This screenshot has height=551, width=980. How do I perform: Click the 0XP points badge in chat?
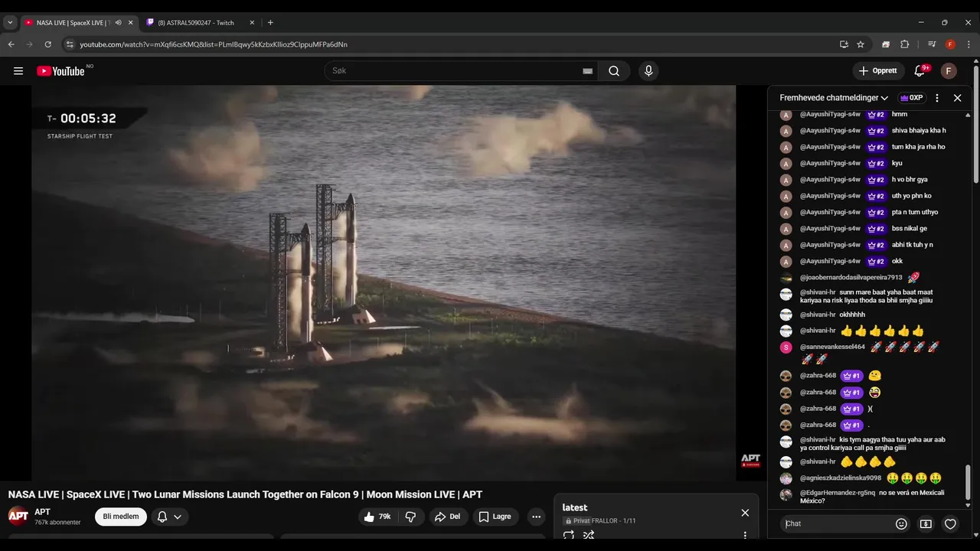pos(911,98)
